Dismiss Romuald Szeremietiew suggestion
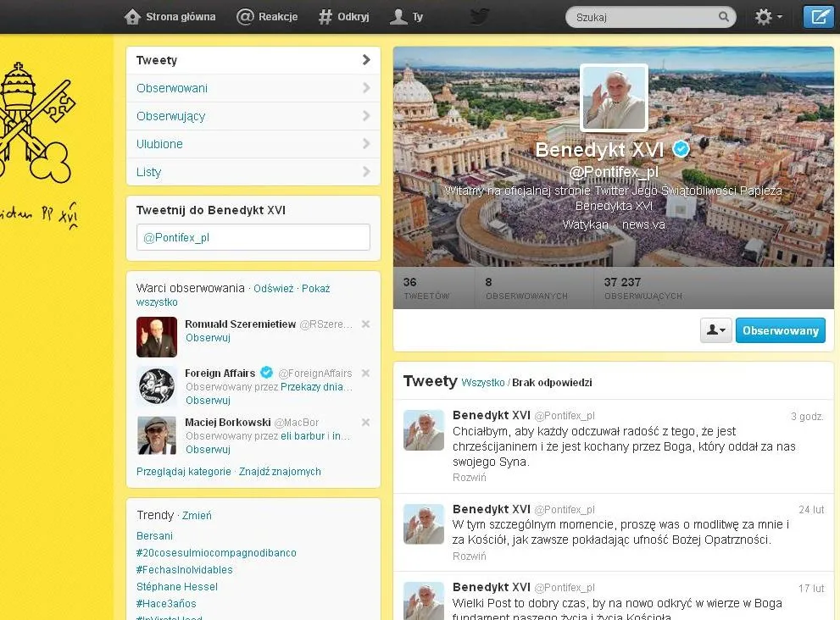Image resolution: width=840 pixels, height=620 pixels. tap(365, 324)
